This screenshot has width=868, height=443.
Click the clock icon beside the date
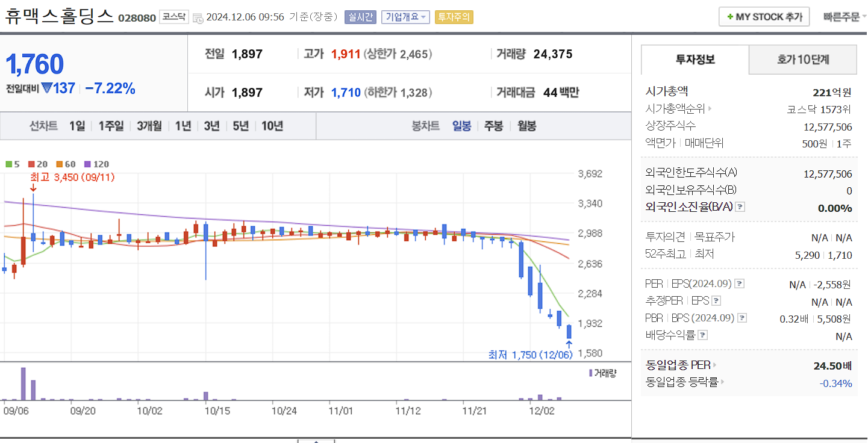(x=198, y=18)
